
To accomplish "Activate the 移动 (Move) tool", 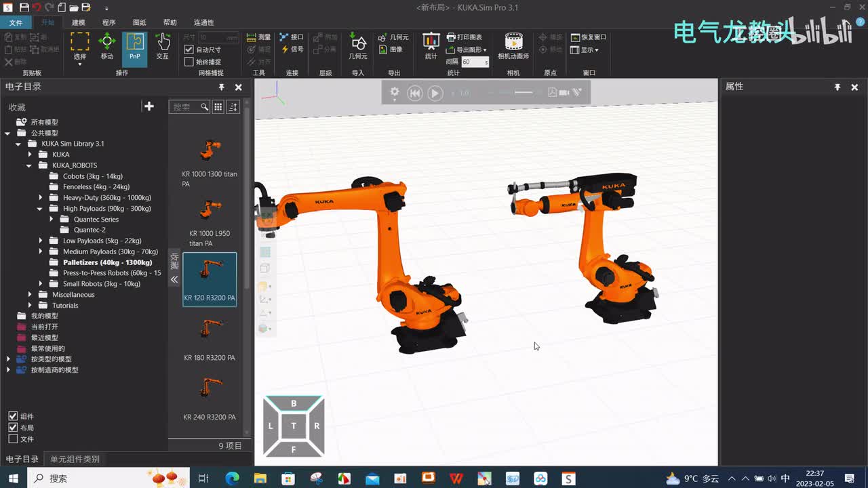I will click(x=107, y=46).
